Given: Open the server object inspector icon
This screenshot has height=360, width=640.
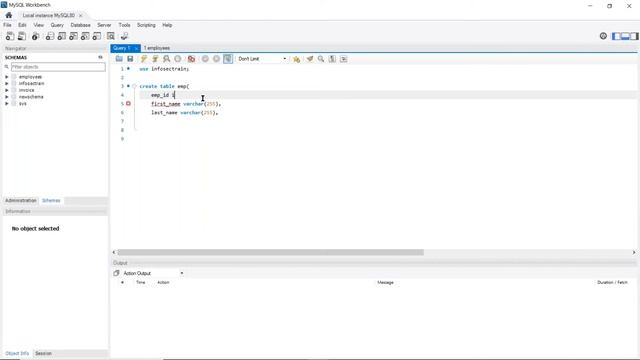Looking at the screenshot, I should coord(36,36).
